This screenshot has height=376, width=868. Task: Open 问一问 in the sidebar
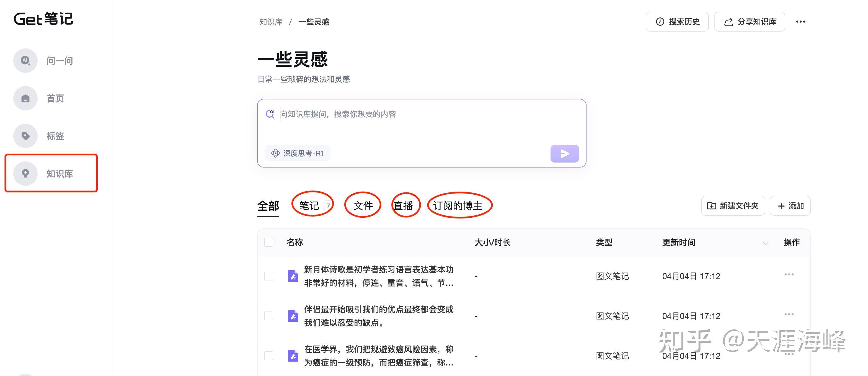click(x=60, y=61)
